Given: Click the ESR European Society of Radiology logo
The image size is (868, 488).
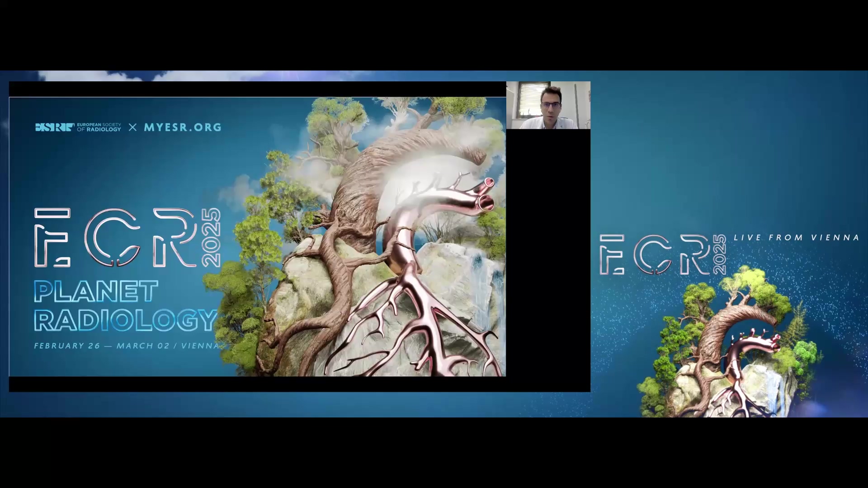Looking at the screenshot, I should [78, 127].
